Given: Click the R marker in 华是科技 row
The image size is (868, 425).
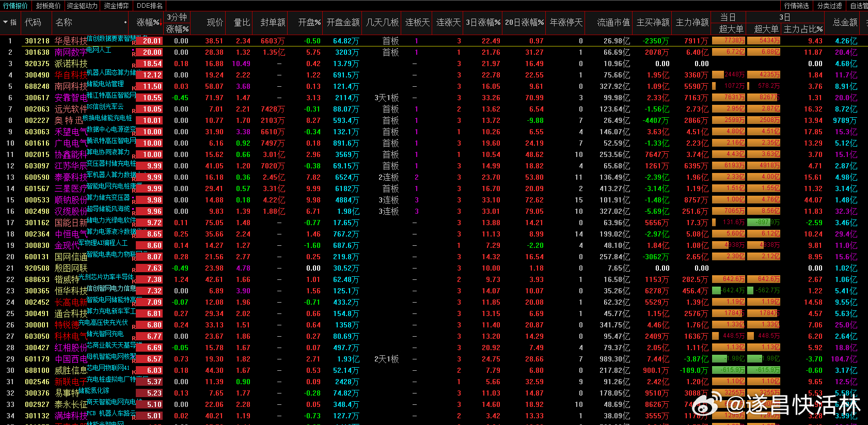Looking at the screenshot, I should (x=134, y=42).
